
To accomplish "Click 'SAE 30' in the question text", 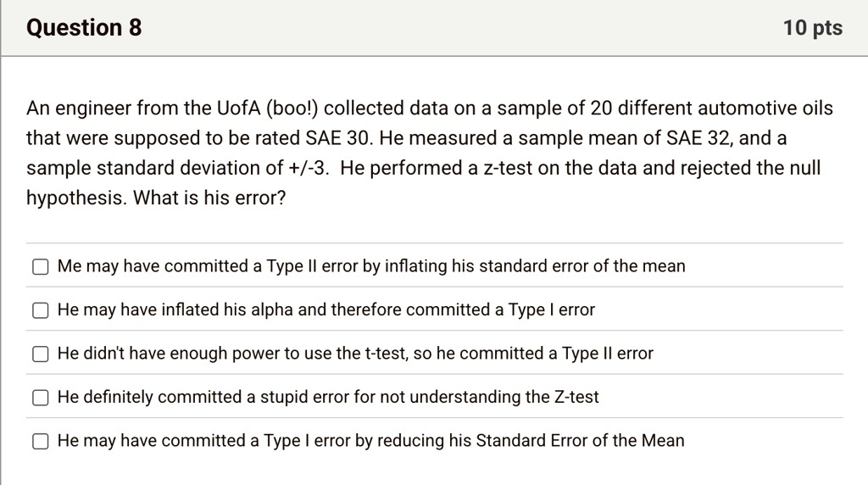I will coord(337,138).
